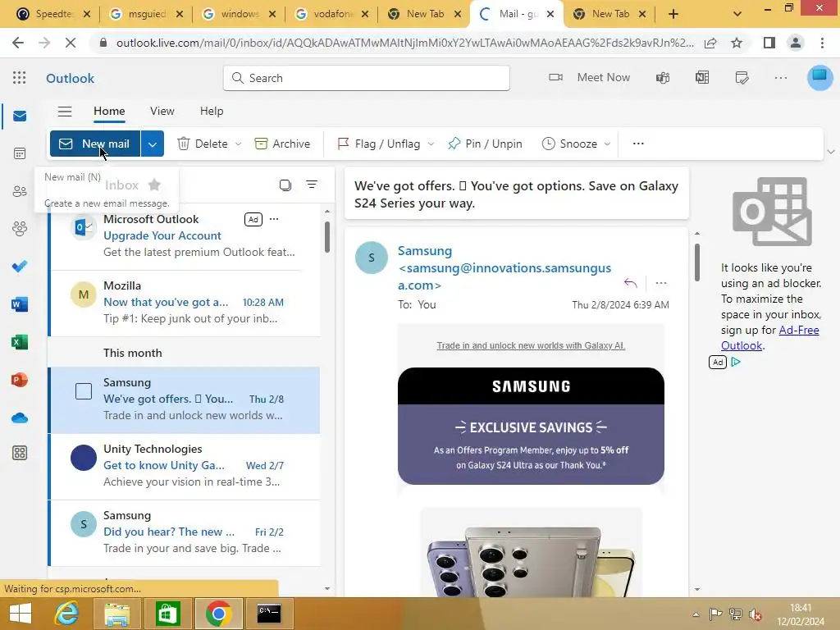This screenshot has height=630, width=840.
Task: Open options for the Microsoft Outlook ad
Action: [x=274, y=219]
